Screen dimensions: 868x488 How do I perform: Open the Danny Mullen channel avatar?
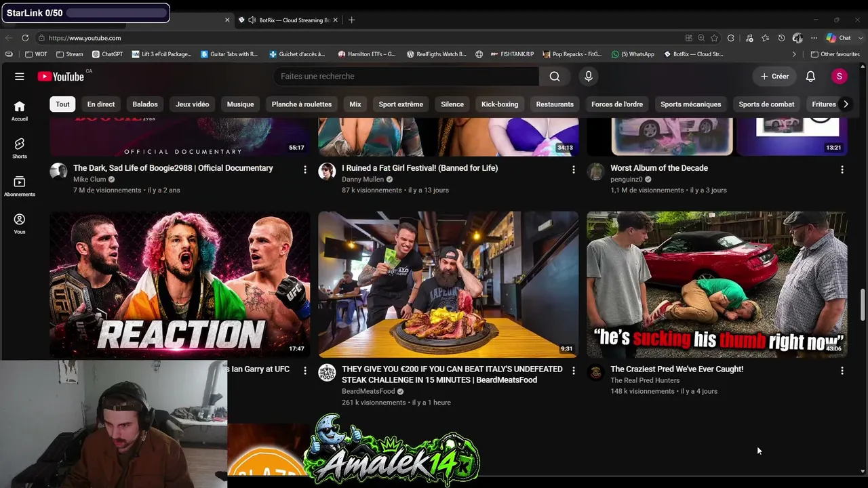[x=327, y=171]
